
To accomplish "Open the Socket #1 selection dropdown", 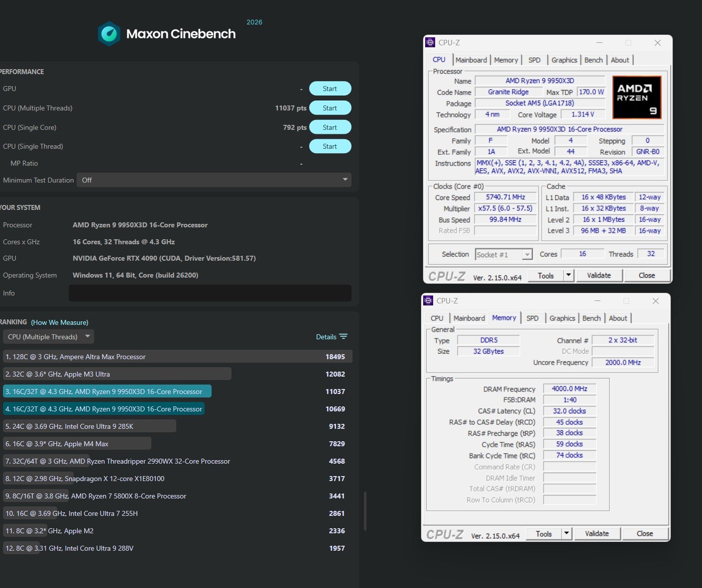I will pos(504,255).
